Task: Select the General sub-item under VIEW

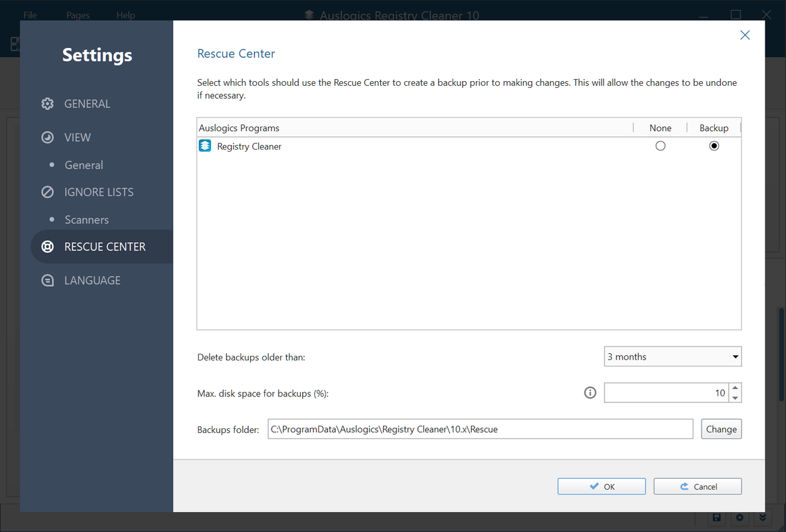Action: [84, 165]
